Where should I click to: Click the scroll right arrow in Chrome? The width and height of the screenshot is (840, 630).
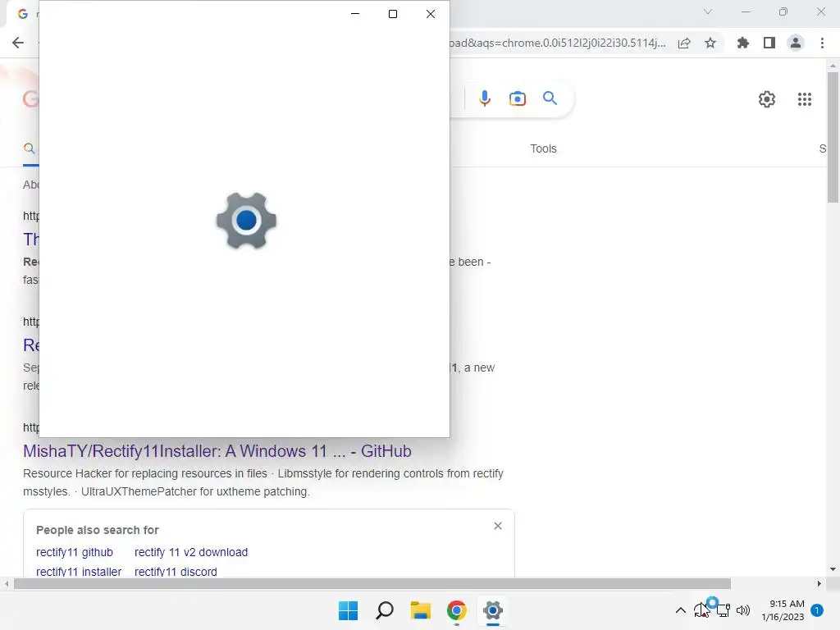[x=819, y=583]
